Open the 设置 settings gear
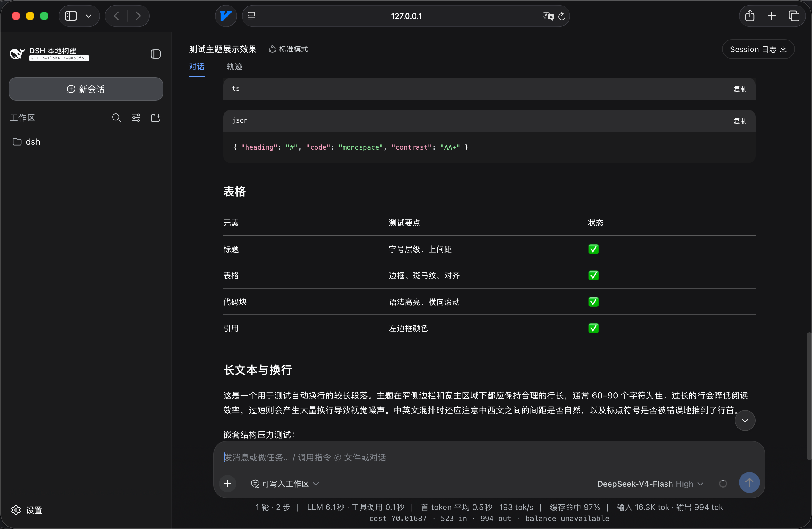 pyautogui.click(x=27, y=510)
